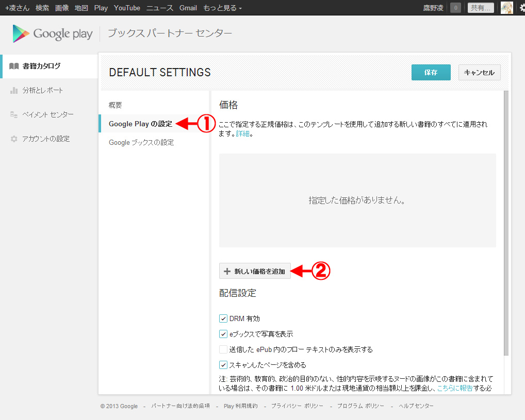
Task: Click the book icon beside 書籍カタログ
Action: (14, 66)
